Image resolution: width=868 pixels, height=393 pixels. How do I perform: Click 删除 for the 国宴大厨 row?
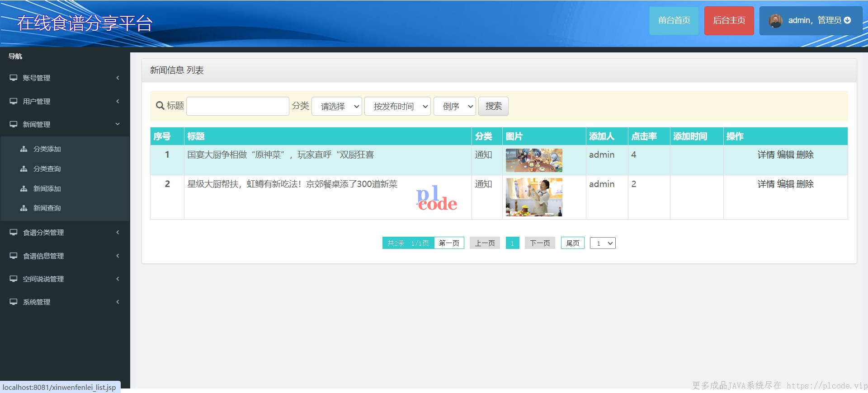point(805,154)
